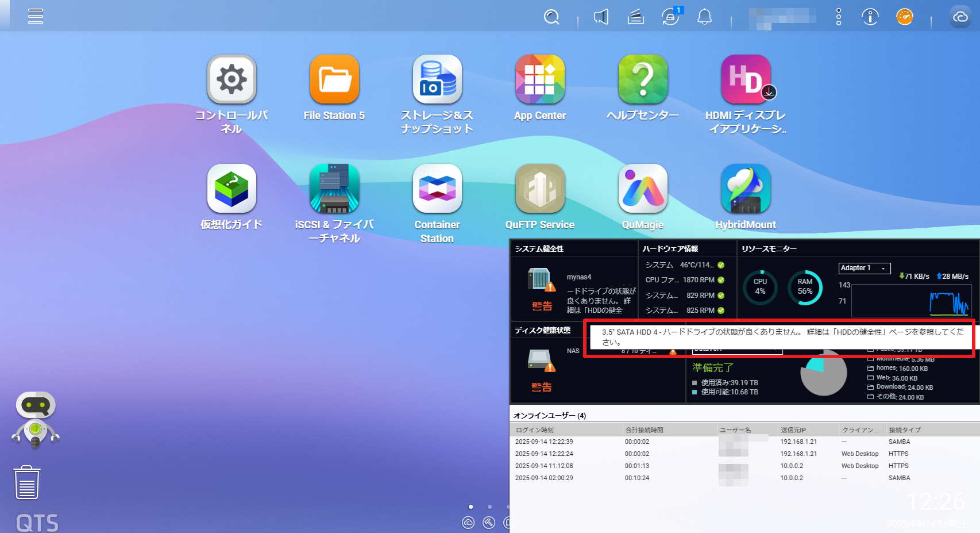Screen dimensions: 980x533
Task: Open external devices icon with badge 1
Action: click(x=670, y=16)
